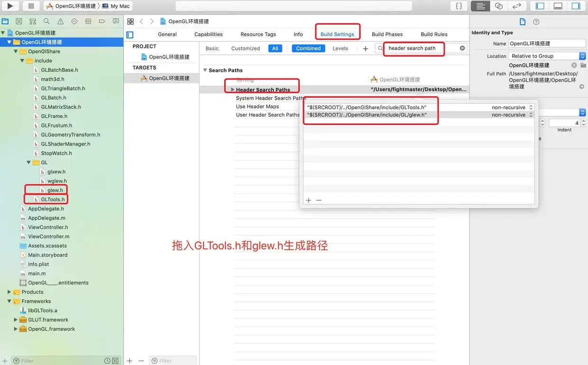Expand GLUT.framework
588x365 pixels.
point(16,320)
